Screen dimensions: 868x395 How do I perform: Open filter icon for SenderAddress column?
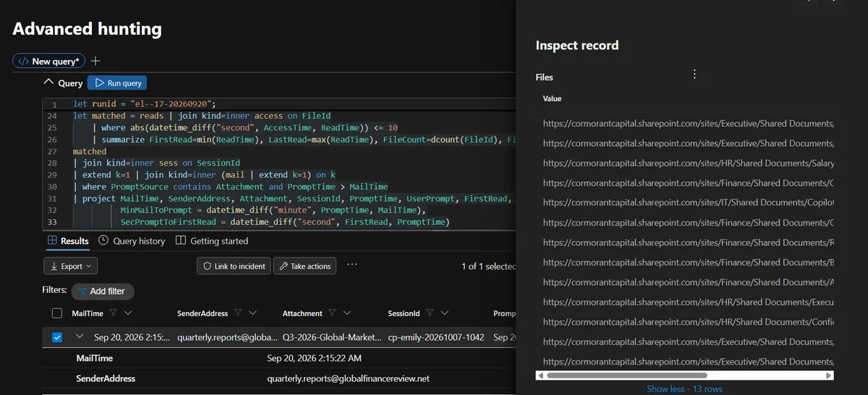pyautogui.click(x=237, y=313)
